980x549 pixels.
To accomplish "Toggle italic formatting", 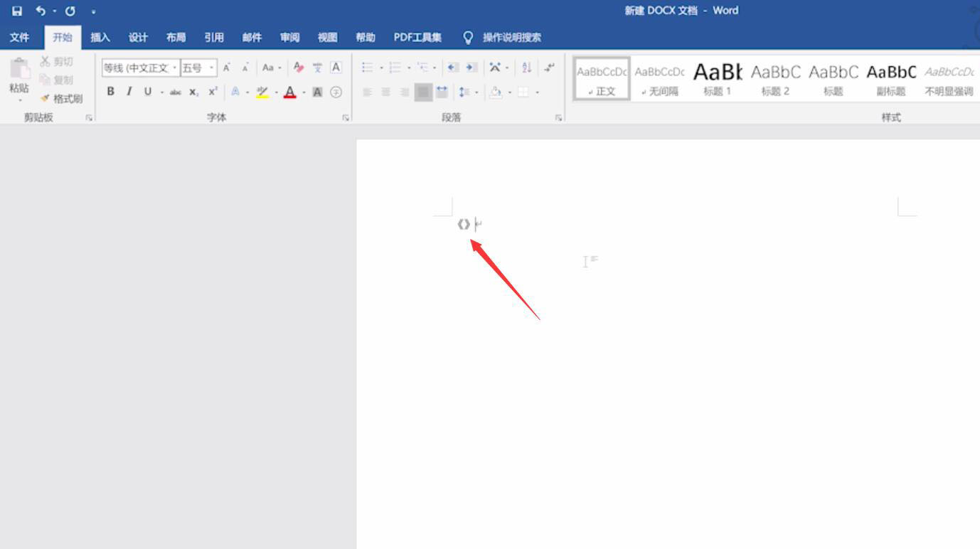I will coord(129,92).
